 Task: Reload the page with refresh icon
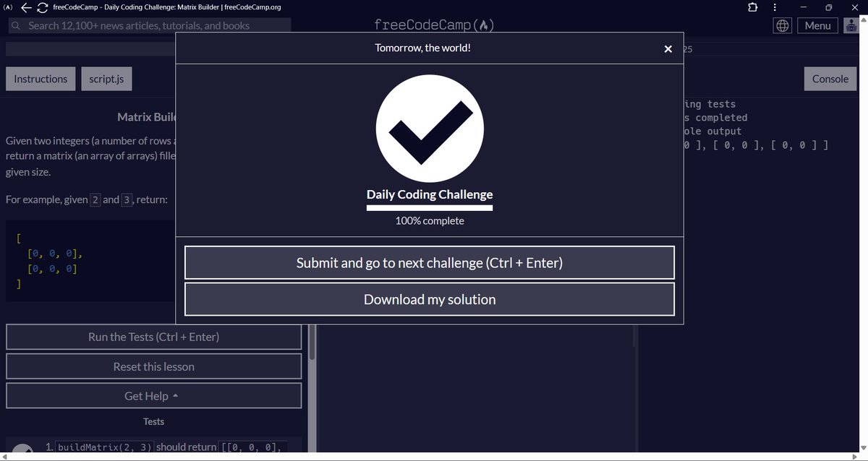coord(43,7)
